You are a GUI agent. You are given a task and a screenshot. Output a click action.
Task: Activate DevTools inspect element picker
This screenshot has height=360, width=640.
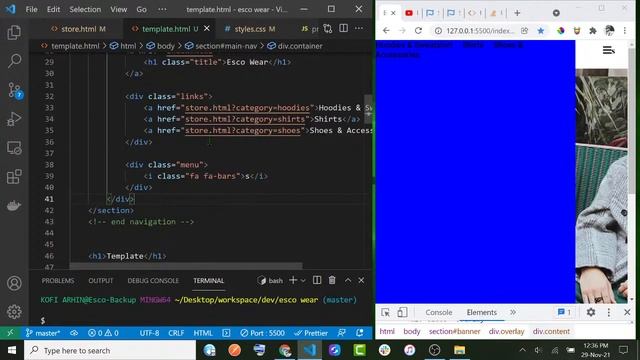(385, 312)
